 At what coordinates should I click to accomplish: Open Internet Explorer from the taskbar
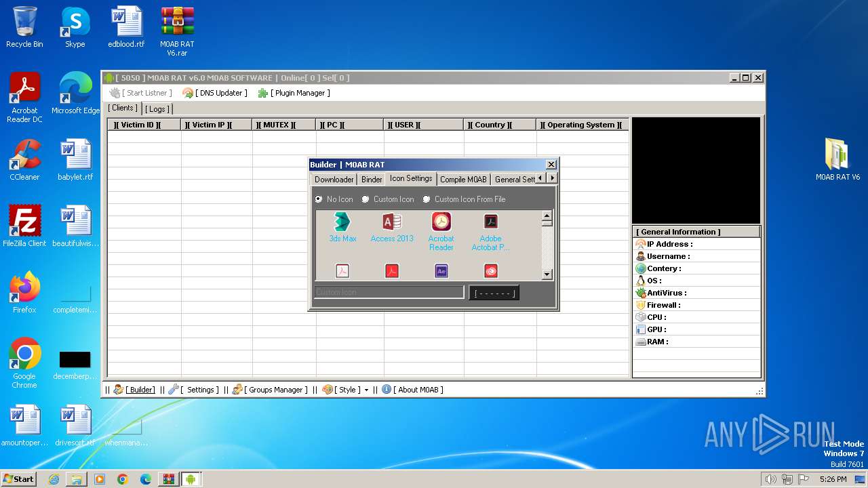click(54, 479)
